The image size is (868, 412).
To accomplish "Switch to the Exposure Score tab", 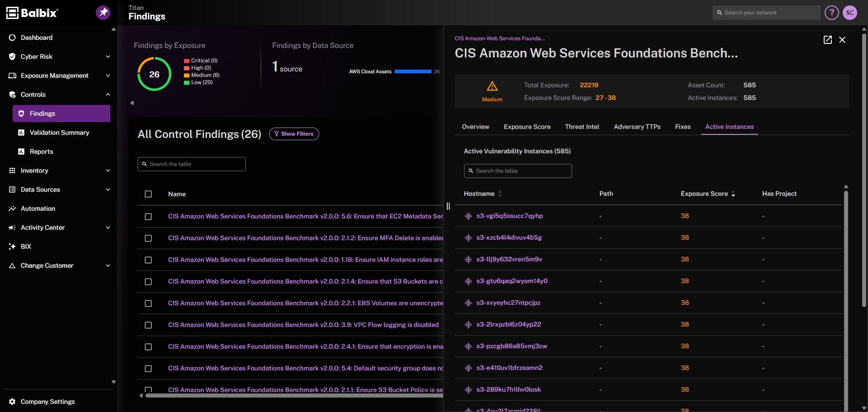I will click(527, 127).
